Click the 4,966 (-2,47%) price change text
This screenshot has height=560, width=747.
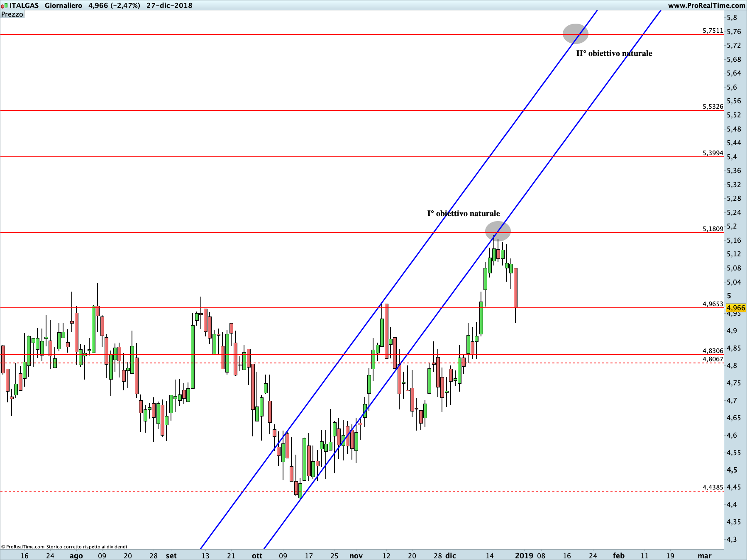pyautogui.click(x=114, y=5)
